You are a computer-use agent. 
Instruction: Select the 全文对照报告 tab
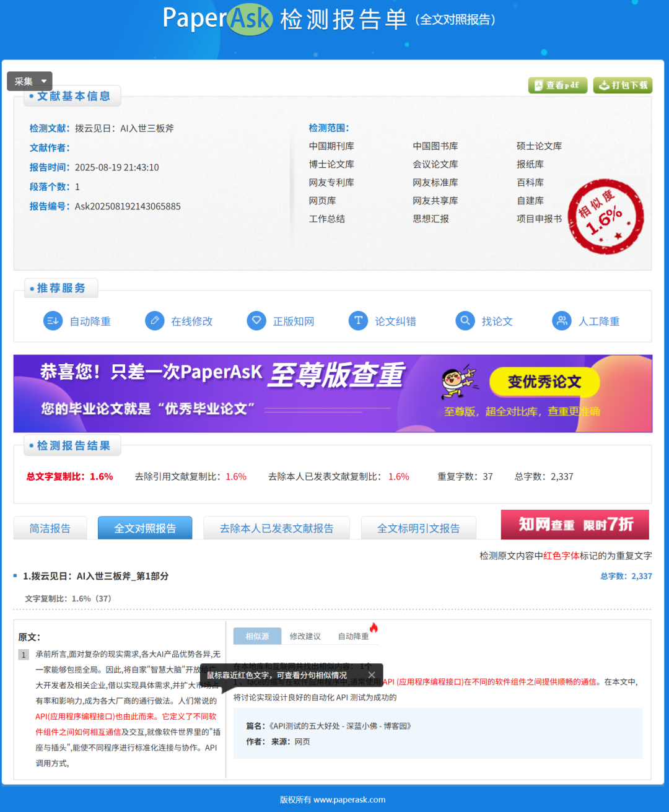coord(145,528)
